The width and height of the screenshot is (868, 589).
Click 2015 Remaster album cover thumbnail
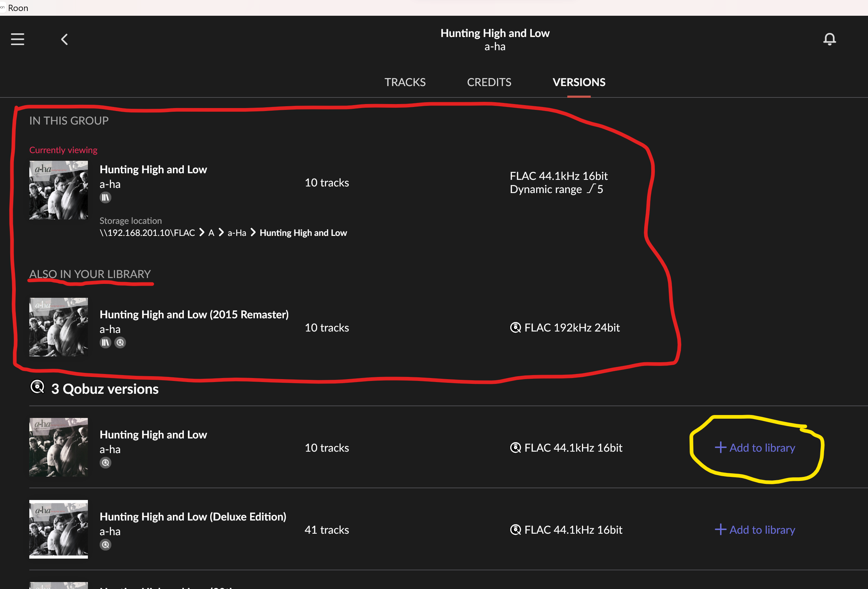point(59,327)
